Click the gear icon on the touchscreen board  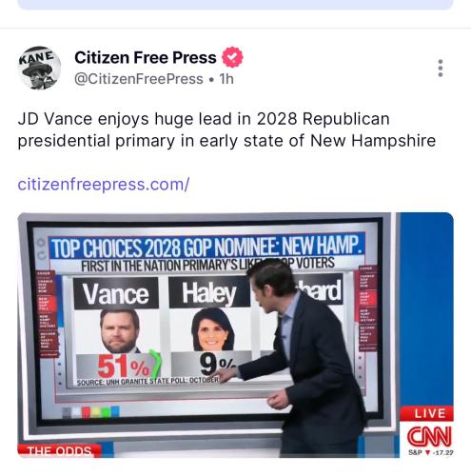tap(41, 243)
